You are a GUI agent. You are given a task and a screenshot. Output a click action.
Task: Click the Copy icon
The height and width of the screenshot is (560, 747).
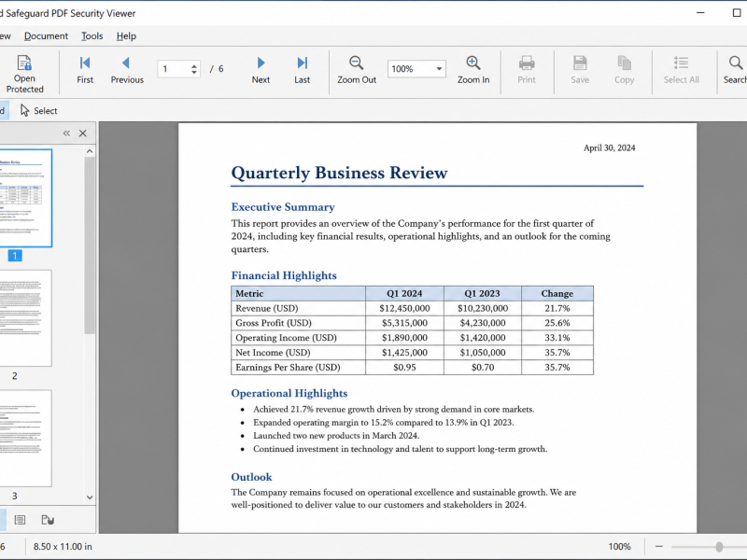click(x=624, y=63)
